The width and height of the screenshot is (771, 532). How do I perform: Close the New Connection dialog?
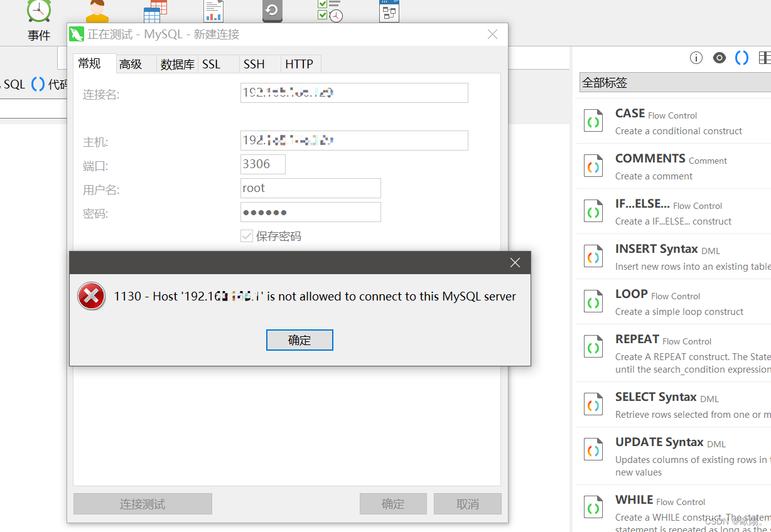493,35
